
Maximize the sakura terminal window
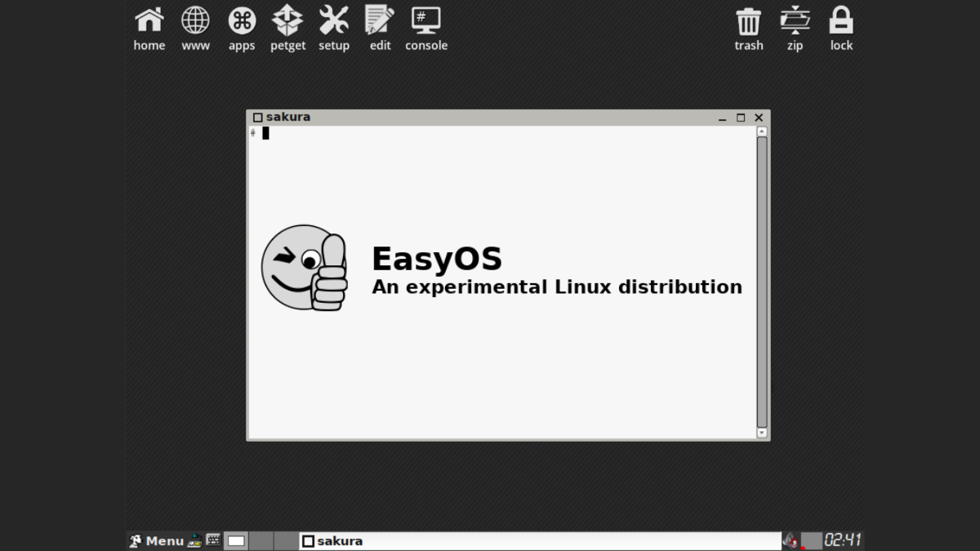coord(741,118)
